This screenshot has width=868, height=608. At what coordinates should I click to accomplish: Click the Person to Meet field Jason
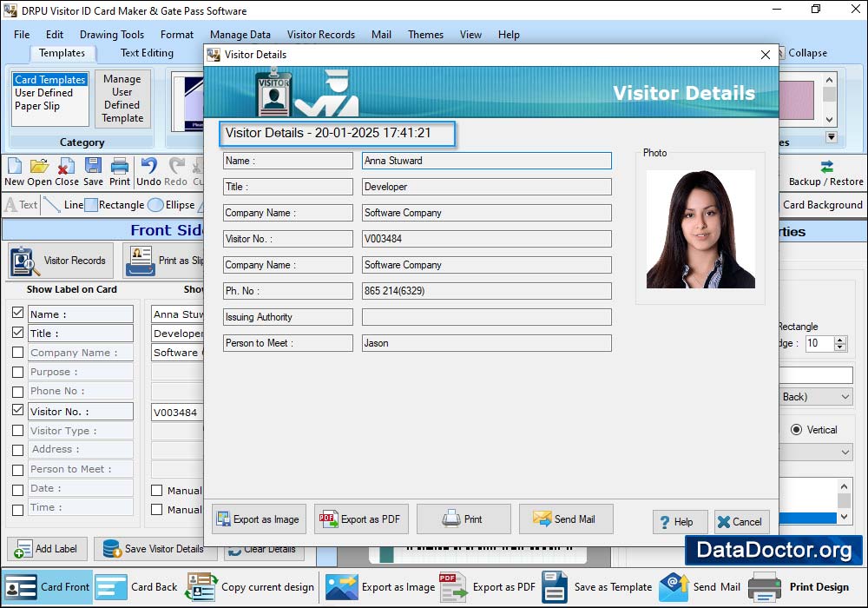point(487,343)
